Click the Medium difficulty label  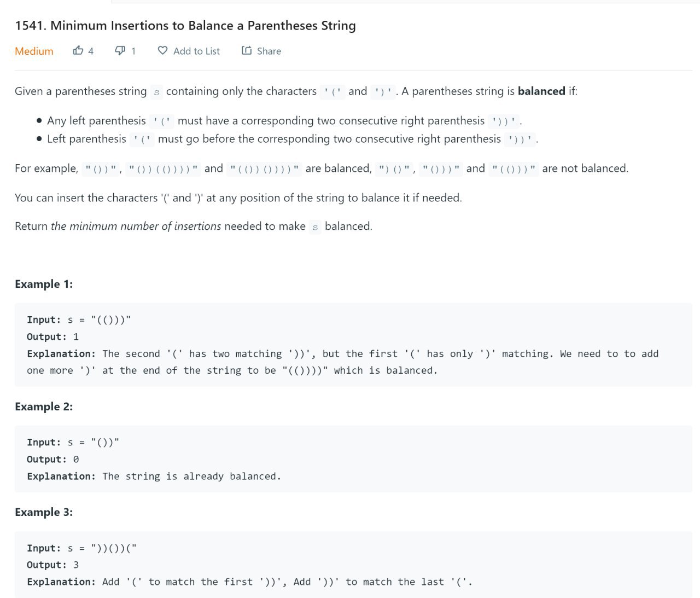[x=34, y=51]
